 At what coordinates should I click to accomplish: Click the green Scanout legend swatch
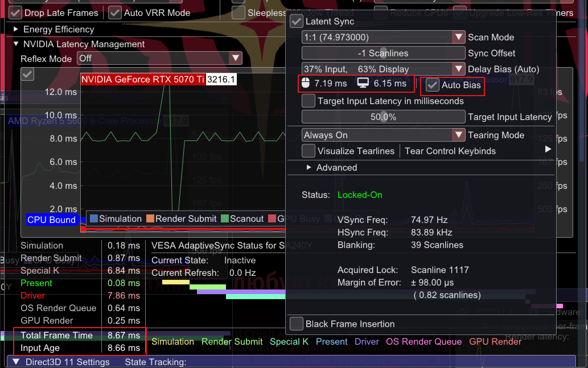point(225,218)
